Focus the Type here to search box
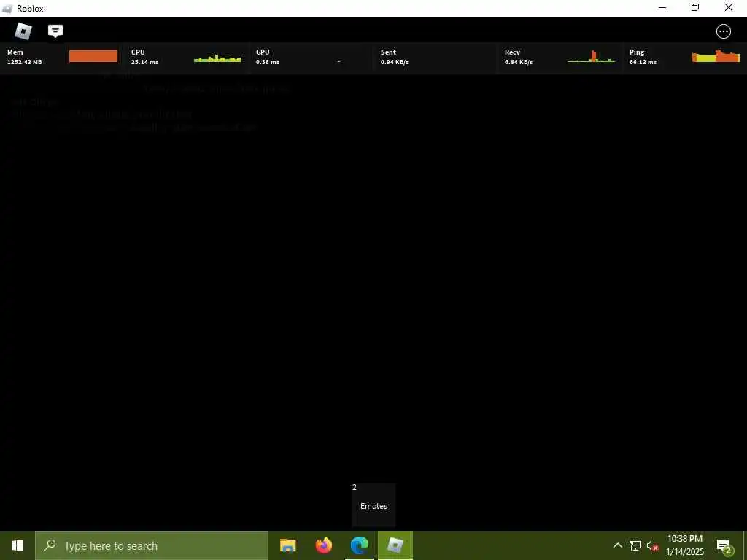The width and height of the screenshot is (747, 560). [152, 545]
